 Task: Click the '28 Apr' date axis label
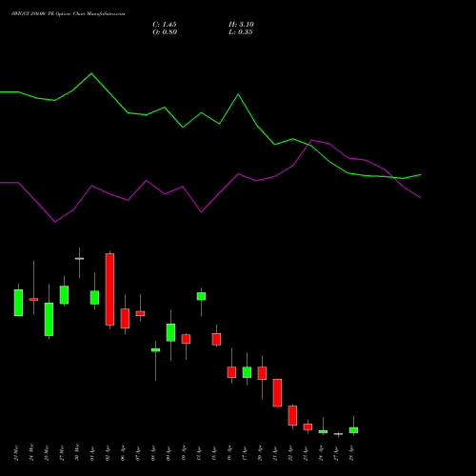coord(351,453)
